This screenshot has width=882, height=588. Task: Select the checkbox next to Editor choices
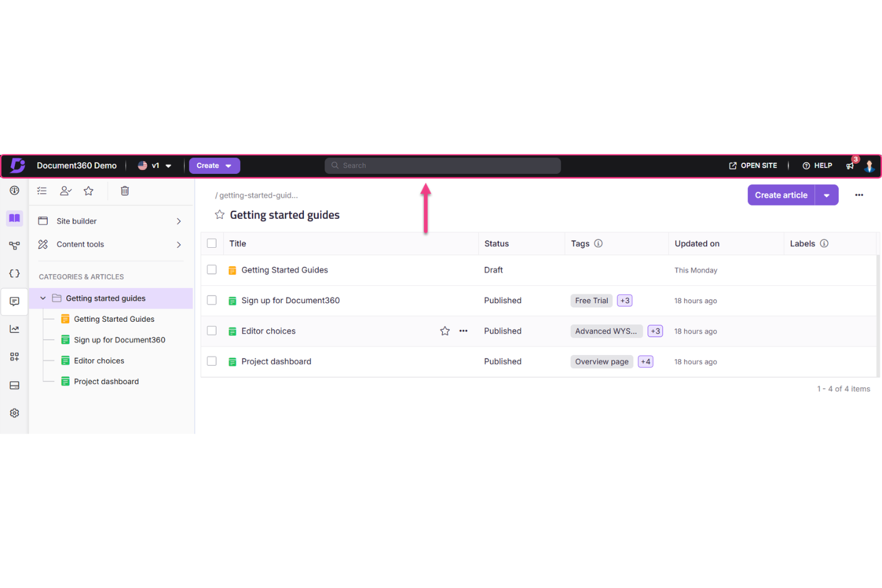coord(212,331)
